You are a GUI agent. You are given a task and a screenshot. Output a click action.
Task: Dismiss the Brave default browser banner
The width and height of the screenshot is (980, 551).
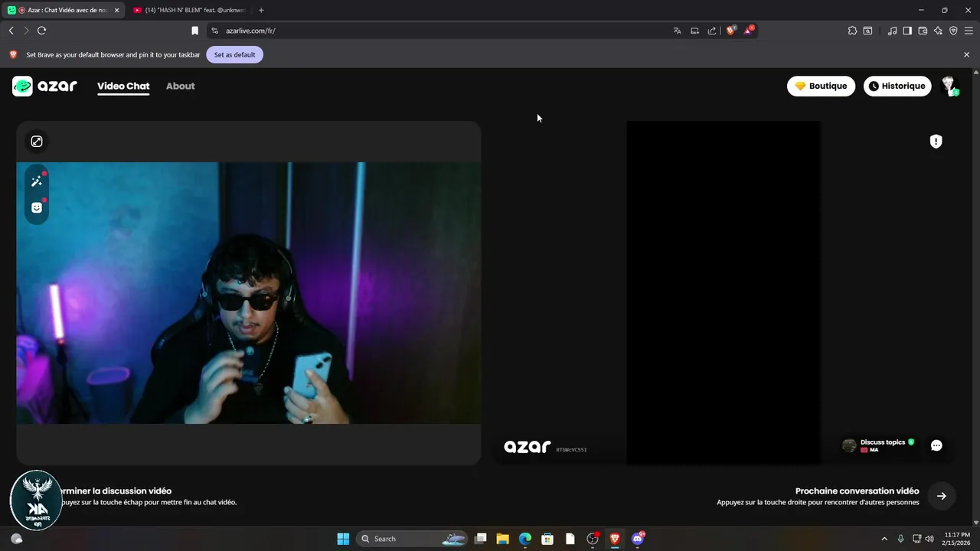point(966,55)
